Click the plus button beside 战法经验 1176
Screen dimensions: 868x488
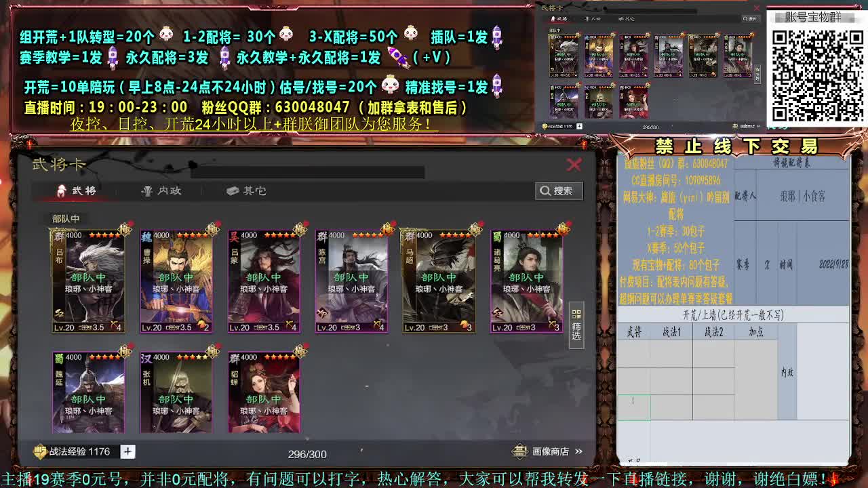[x=127, y=451]
